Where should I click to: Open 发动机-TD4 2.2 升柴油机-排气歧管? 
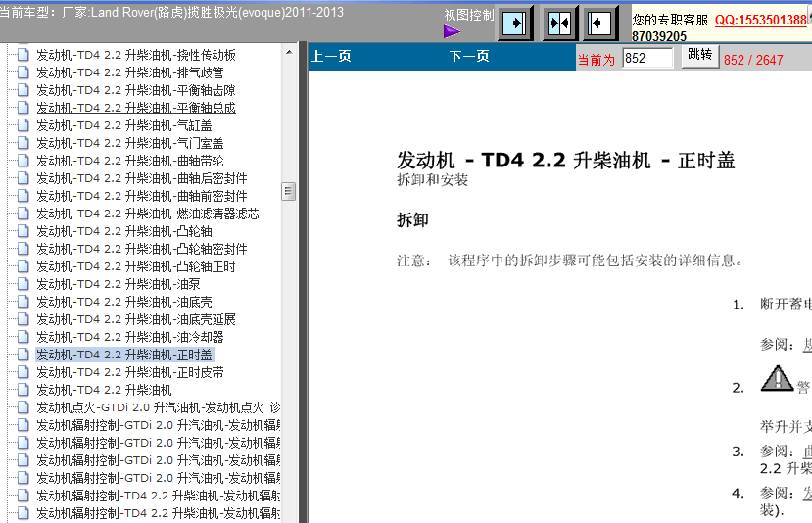coord(130,72)
